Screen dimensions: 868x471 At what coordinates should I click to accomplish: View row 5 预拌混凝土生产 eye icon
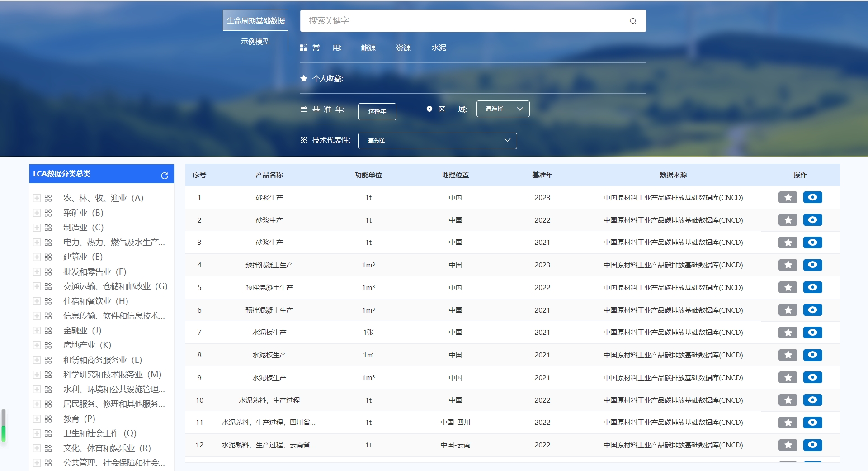coord(812,287)
